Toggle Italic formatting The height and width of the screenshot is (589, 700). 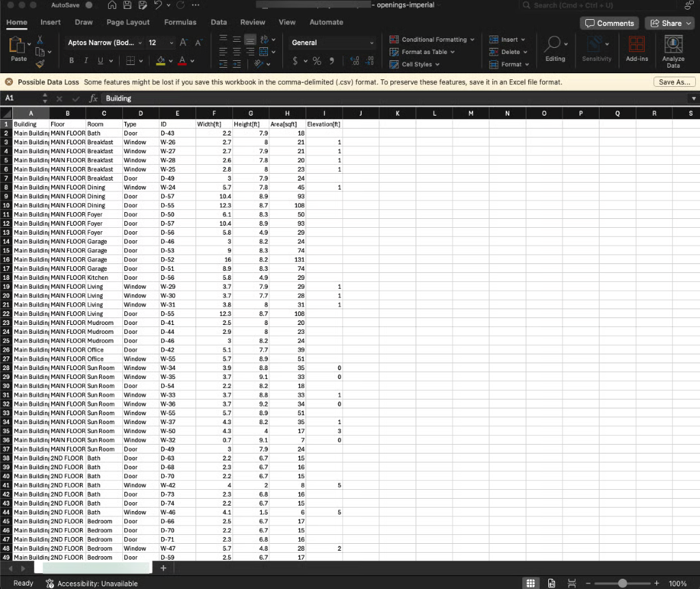85,61
